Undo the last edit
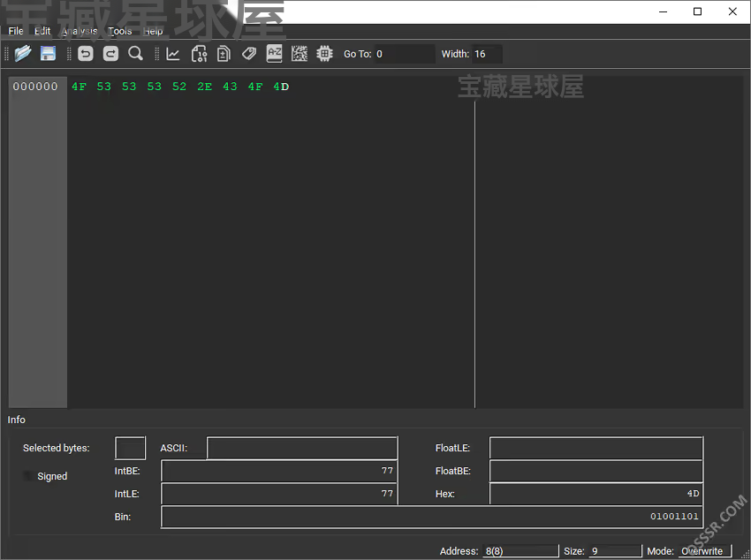 [85, 54]
